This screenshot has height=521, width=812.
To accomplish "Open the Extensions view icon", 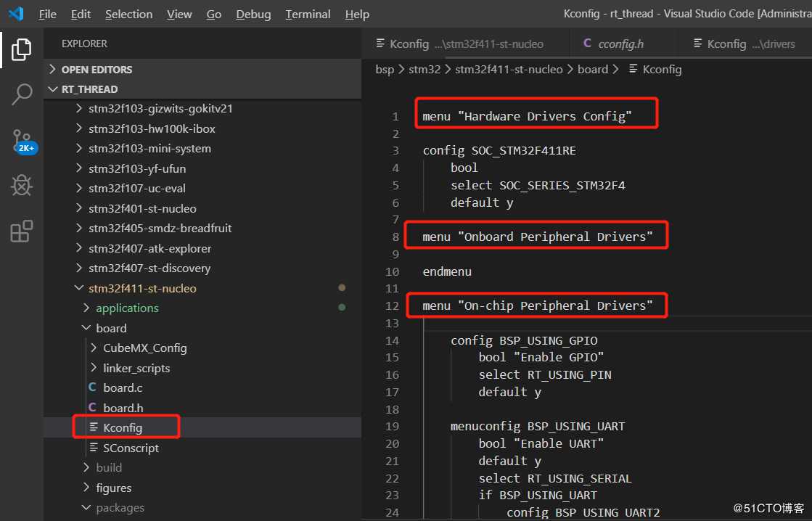I will (x=21, y=231).
